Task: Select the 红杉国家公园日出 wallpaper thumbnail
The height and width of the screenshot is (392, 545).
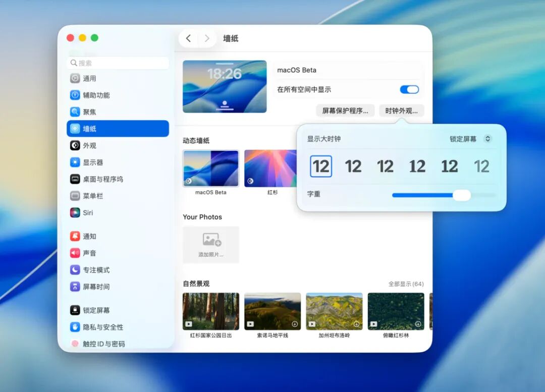Action: [211, 311]
